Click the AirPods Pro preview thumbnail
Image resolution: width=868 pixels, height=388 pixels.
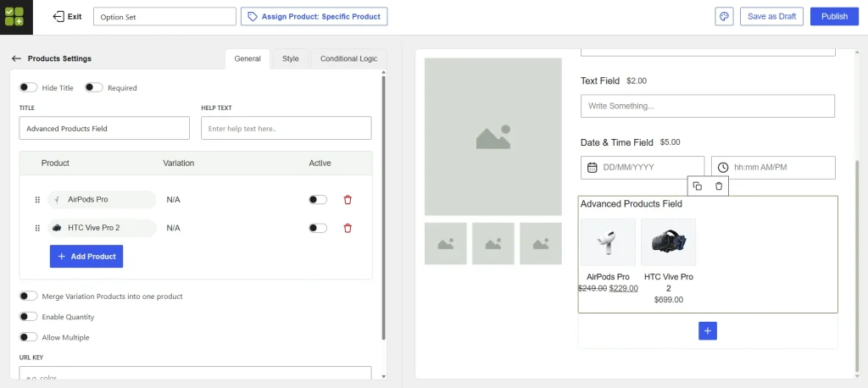pos(608,242)
